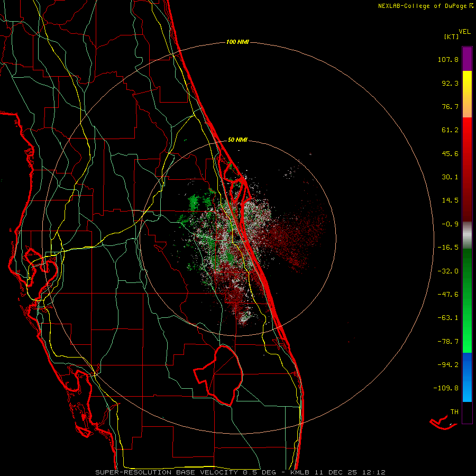Image resolution: width=476 pixels, height=476 pixels.
Task: Click the 76.7 velocity scale value
Action: click(x=450, y=106)
